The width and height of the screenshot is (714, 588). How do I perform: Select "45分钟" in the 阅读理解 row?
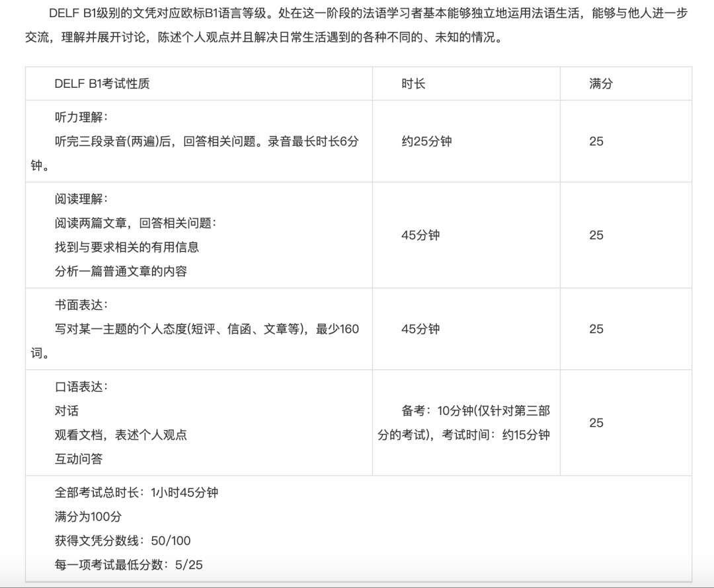[420, 235]
